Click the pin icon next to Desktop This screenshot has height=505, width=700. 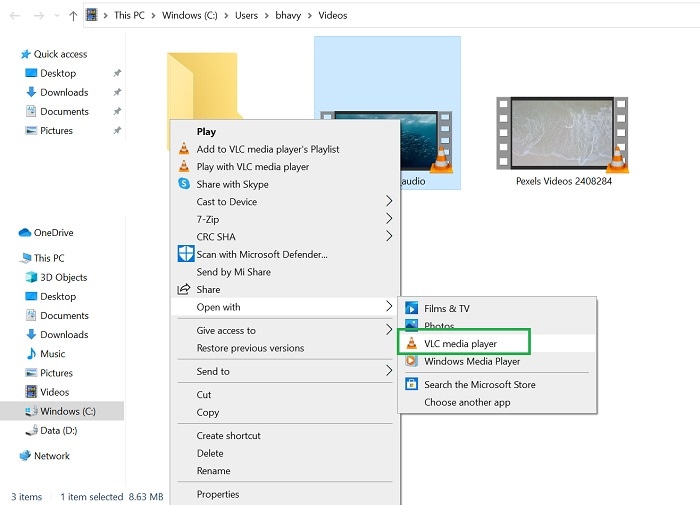pyautogui.click(x=117, y=73)
